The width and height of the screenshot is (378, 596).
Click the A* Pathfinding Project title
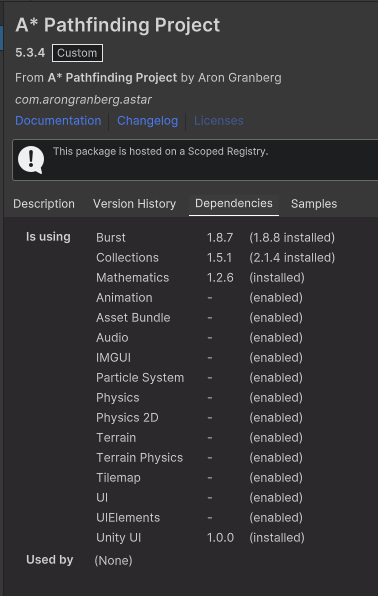click(x=118, y=25)
